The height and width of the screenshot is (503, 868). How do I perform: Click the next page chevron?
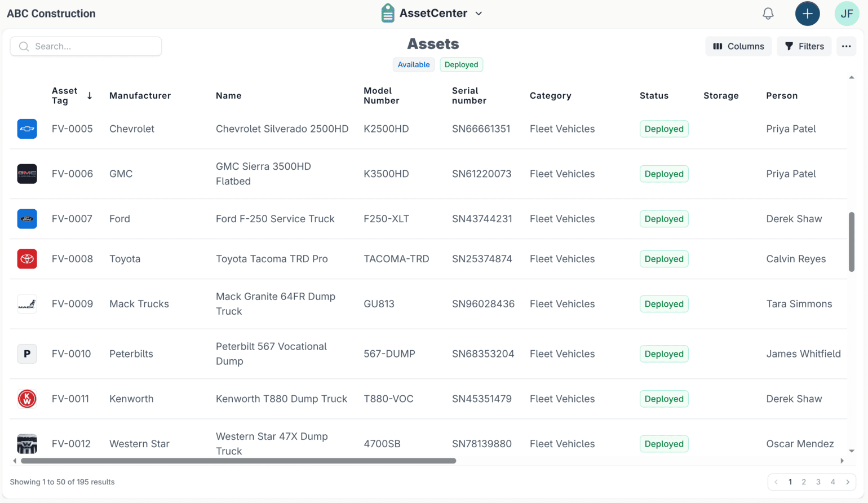[x=848, y=482]
